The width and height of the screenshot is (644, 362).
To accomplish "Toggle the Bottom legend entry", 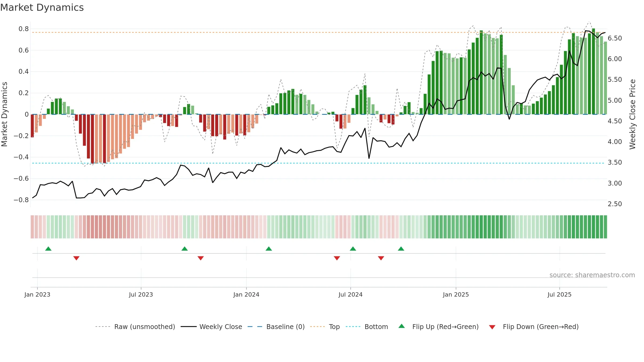I will point(367,327).
